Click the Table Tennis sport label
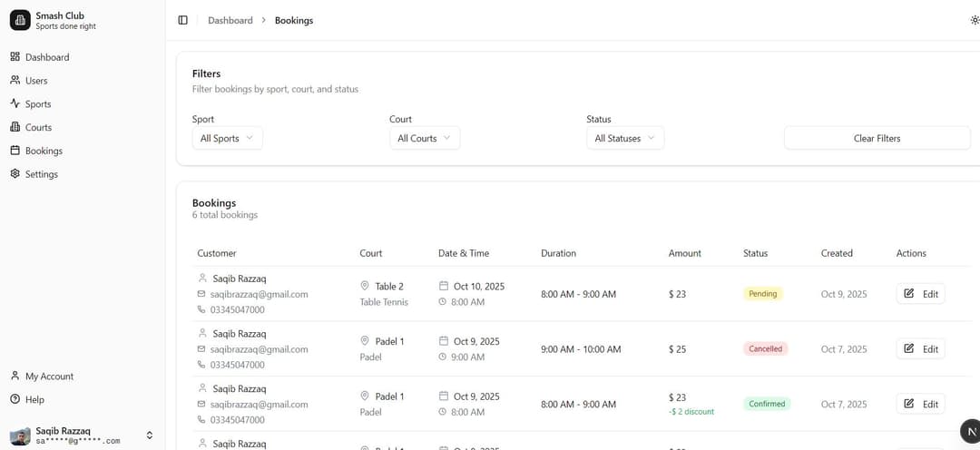The width and height of the screenshot is (980, 450). pyautogui.click(x=384, y=302)
